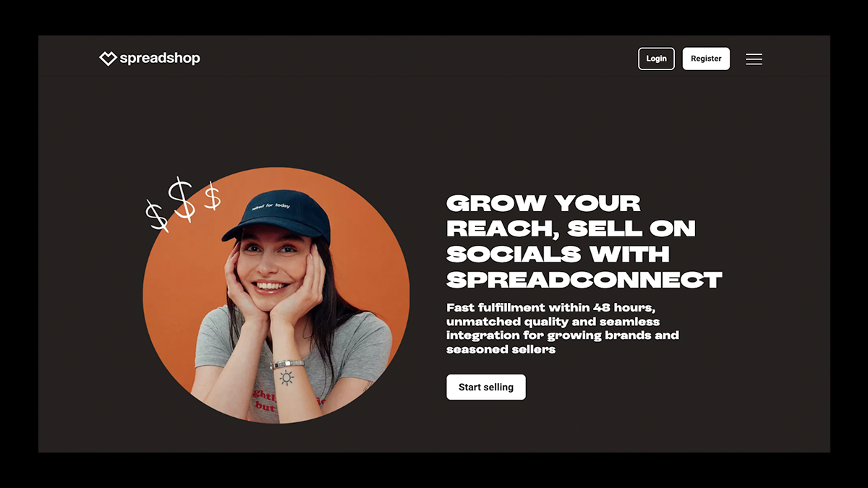The height and width of the screenshot is (488, 868).
Task: Click the sun tattoo on the wrist
Action: point(286,377)
